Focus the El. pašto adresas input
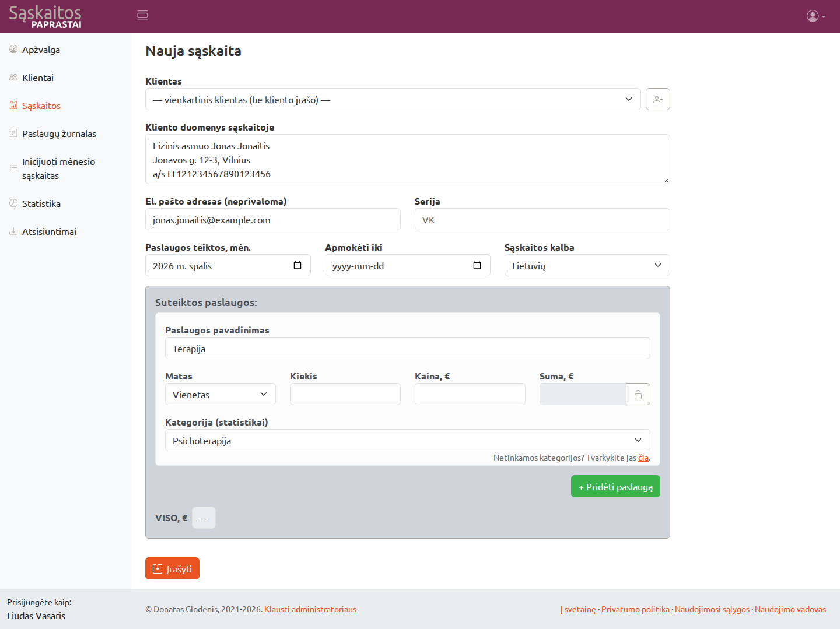 click(x=273, y=219)
